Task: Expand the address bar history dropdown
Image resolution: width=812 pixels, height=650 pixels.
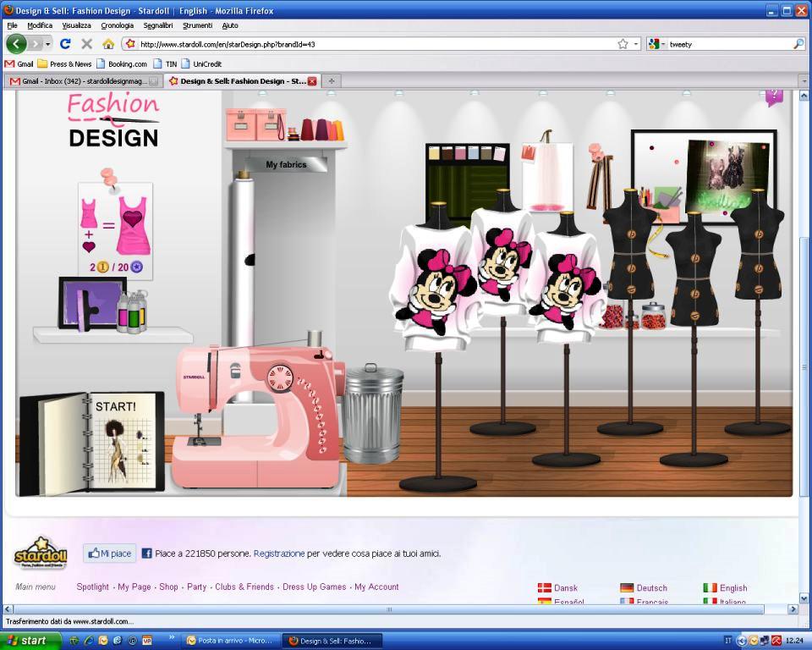Action: click(x=636, y=44)
